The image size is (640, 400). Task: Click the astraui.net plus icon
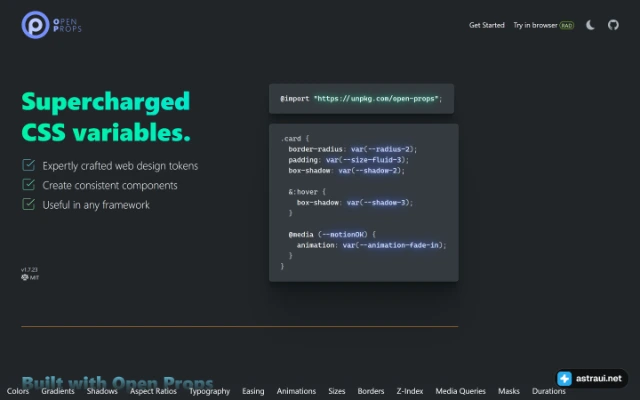click(564, 378)
